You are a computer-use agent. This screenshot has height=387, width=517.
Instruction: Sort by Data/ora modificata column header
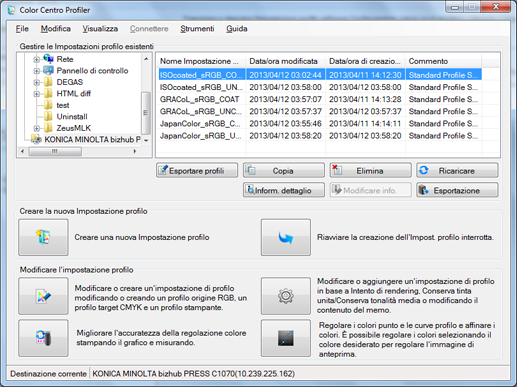click(286, 61)
